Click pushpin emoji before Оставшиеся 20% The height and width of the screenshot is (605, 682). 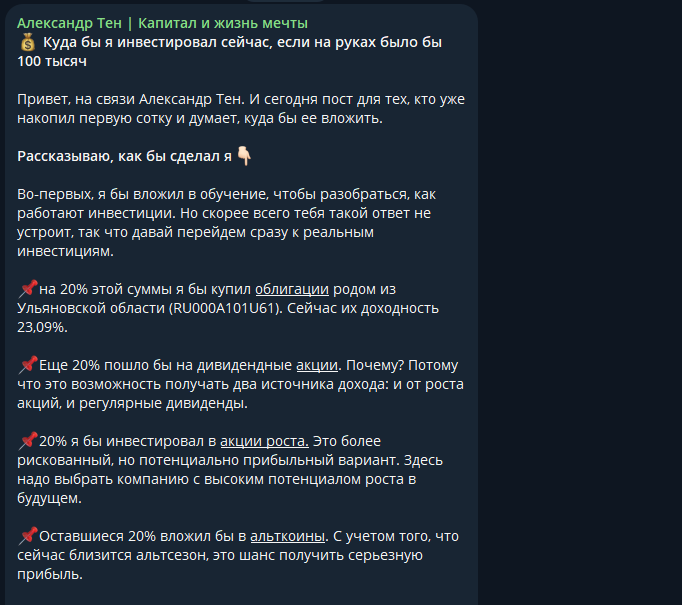tap(28, 536)
